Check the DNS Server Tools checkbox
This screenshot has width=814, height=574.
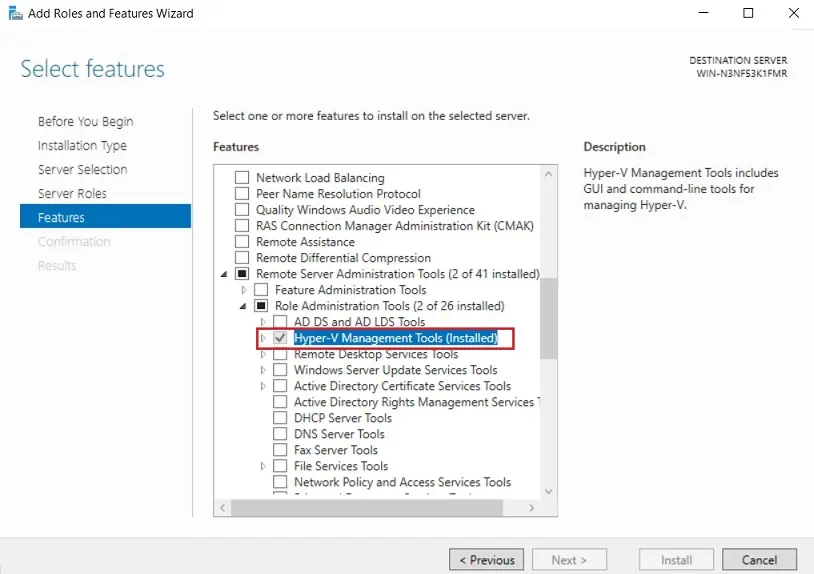[280, 434]
